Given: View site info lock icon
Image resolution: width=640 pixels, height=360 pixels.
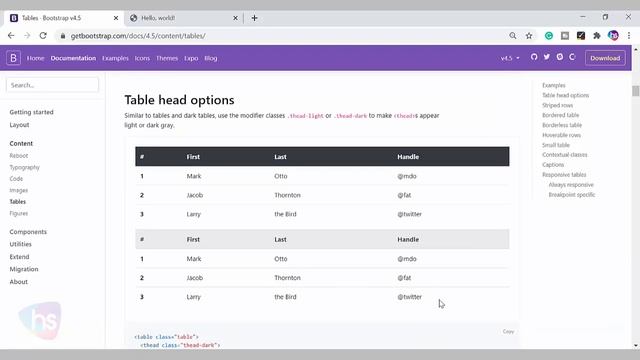Looking at the screenshot, I should pos(62,36).
